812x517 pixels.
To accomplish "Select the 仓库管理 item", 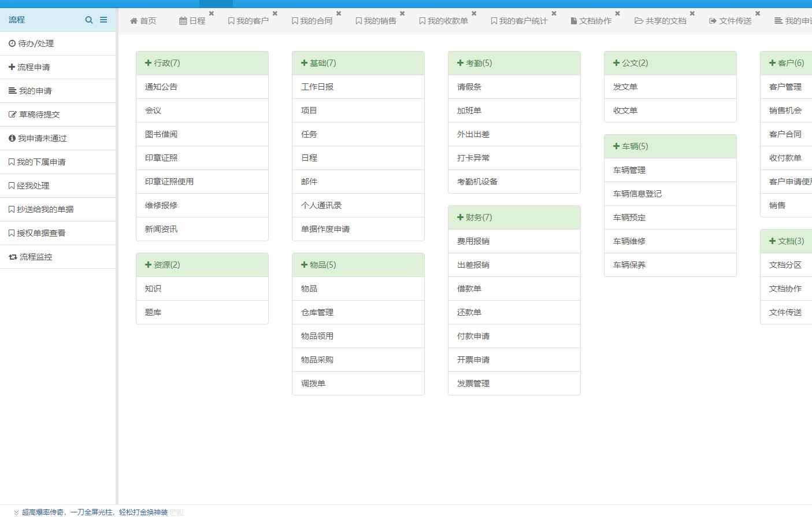I will point(358,312).
